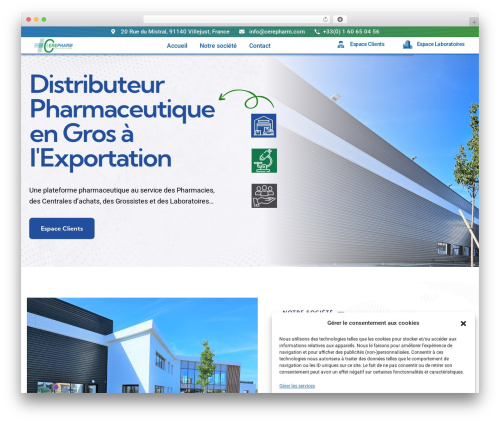Screen dimensions: 500x423
Task: Open the Contact menu item
Action: 260,46
